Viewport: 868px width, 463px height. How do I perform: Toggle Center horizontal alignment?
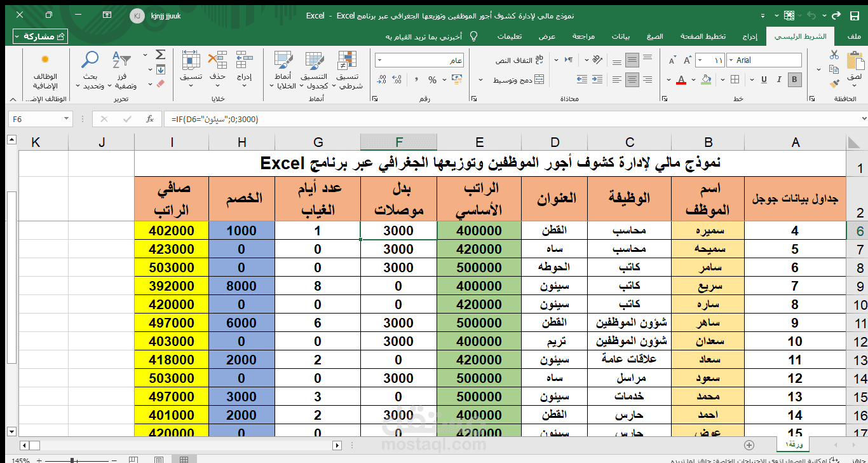click(632, 79)
